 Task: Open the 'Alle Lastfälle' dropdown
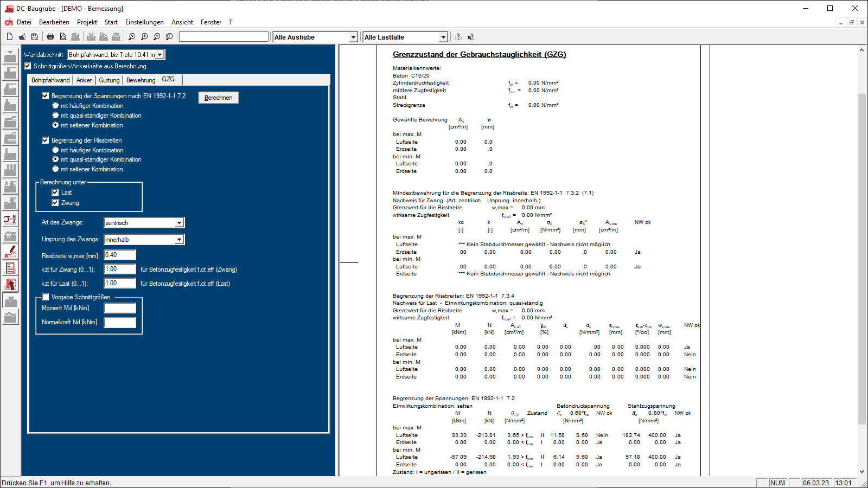pos(443,37)
